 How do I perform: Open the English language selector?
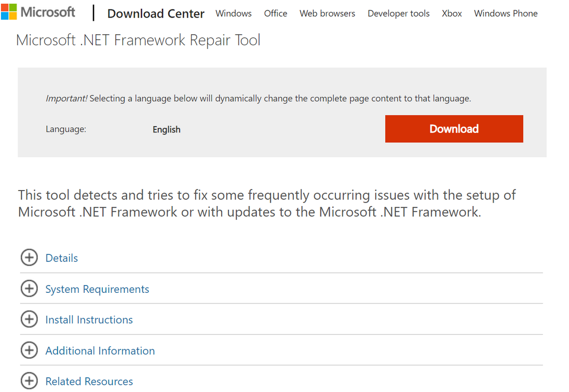click(167, 130)
